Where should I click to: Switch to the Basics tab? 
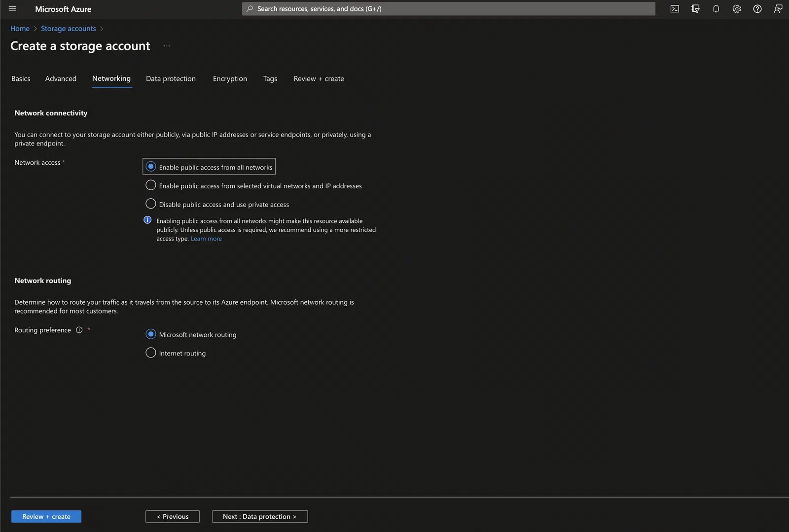click(x=21, y=79)
